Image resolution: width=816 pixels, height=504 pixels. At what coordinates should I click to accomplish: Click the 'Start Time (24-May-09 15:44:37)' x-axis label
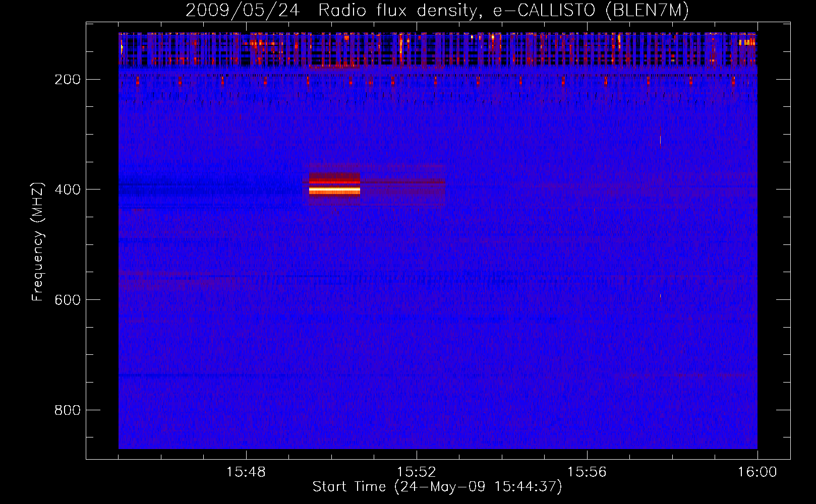point(437,487)
